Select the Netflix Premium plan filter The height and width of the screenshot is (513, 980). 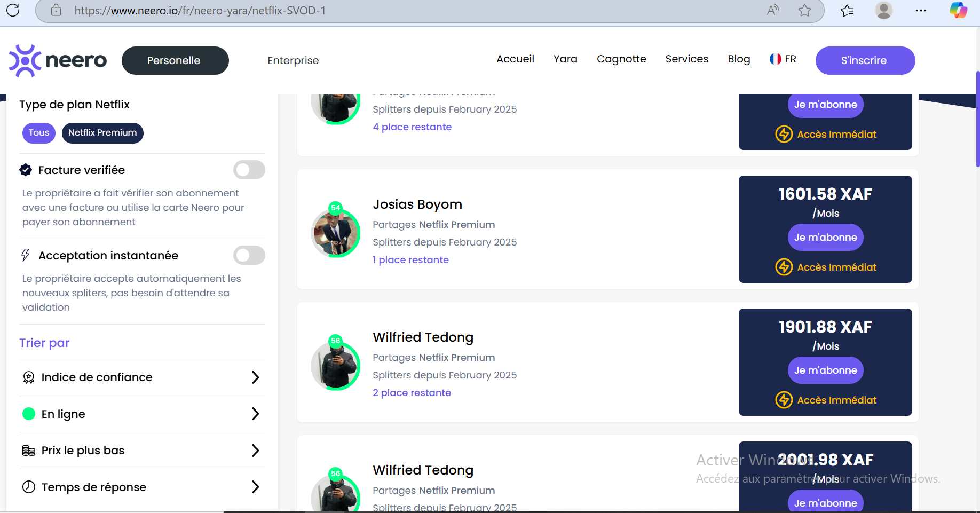pos(102,133)
